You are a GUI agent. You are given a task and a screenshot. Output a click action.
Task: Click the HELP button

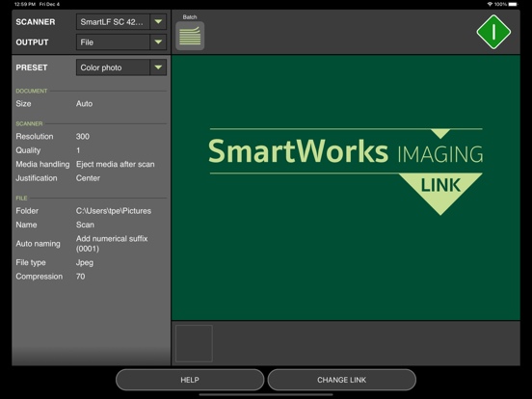190,380
